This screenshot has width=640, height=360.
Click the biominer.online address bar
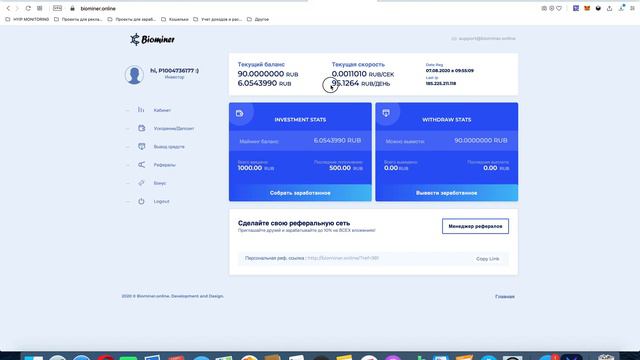coord(98,8)
